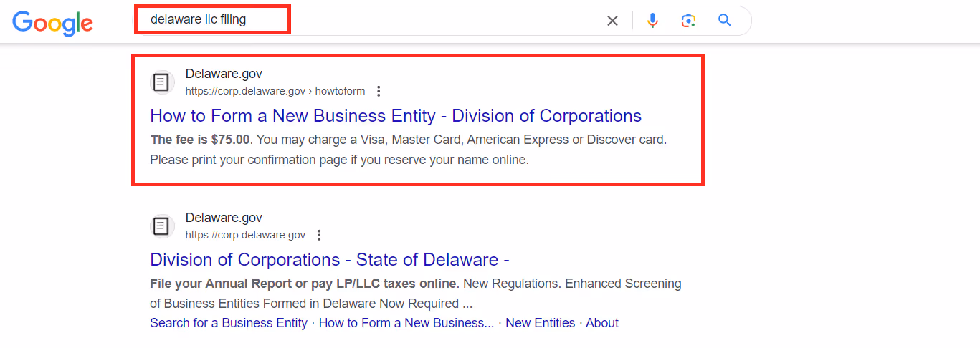980x348 pixels.
Task: Click the Google logo
Action: (x=53, y=23)
